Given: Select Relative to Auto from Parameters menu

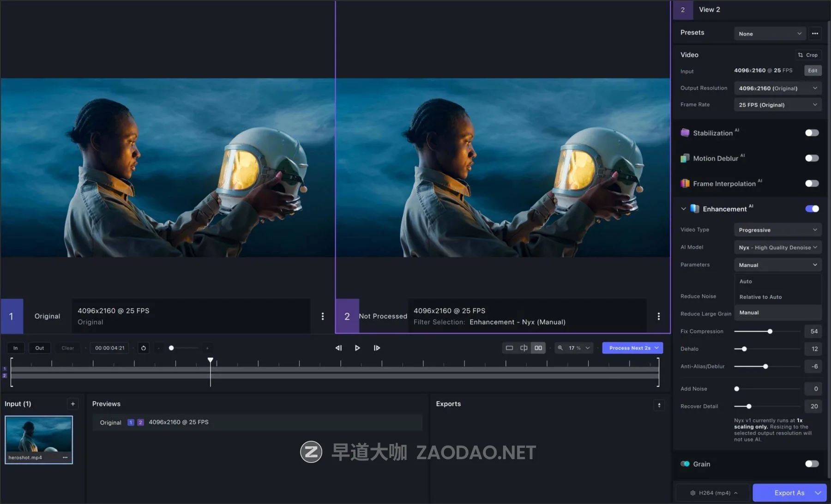Looking at the screenshot, I should (x=760, y=297).
